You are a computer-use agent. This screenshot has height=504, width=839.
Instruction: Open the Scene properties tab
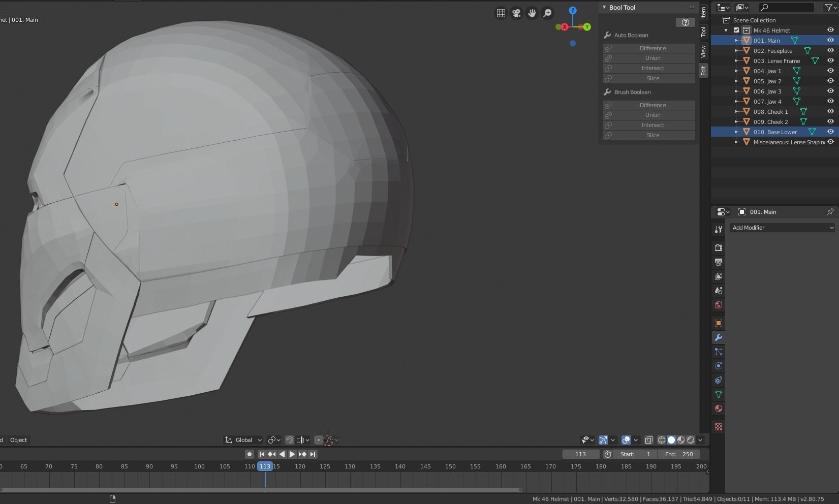coord(719,291)
